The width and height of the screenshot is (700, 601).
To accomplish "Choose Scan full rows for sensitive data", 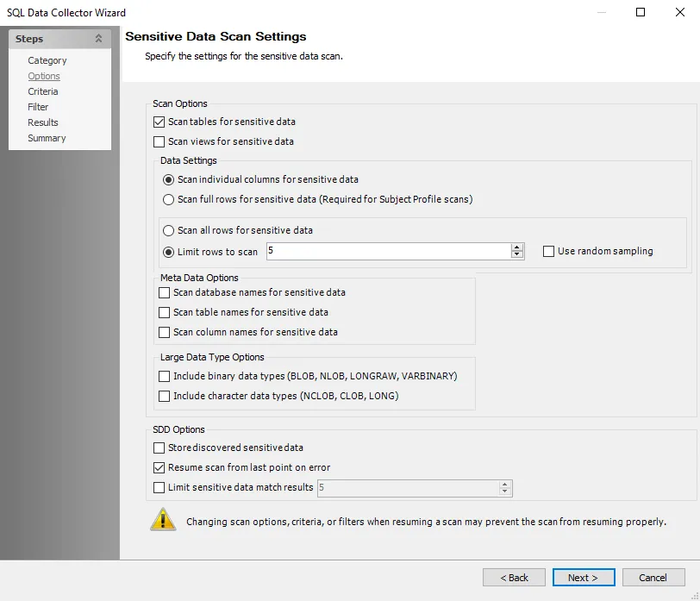I will [x=168, y=199].
